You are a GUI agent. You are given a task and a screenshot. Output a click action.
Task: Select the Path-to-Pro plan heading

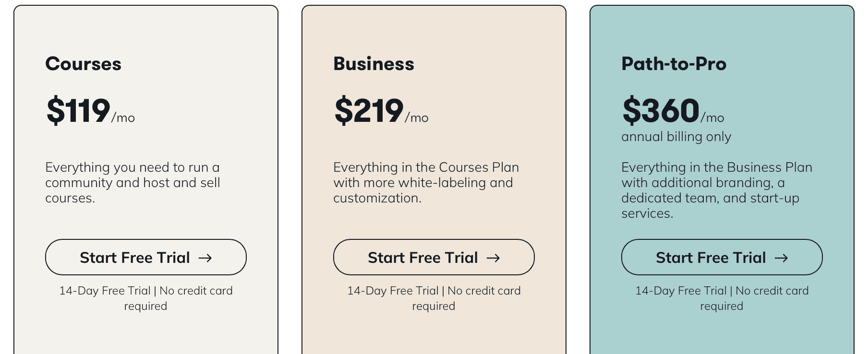674,63
